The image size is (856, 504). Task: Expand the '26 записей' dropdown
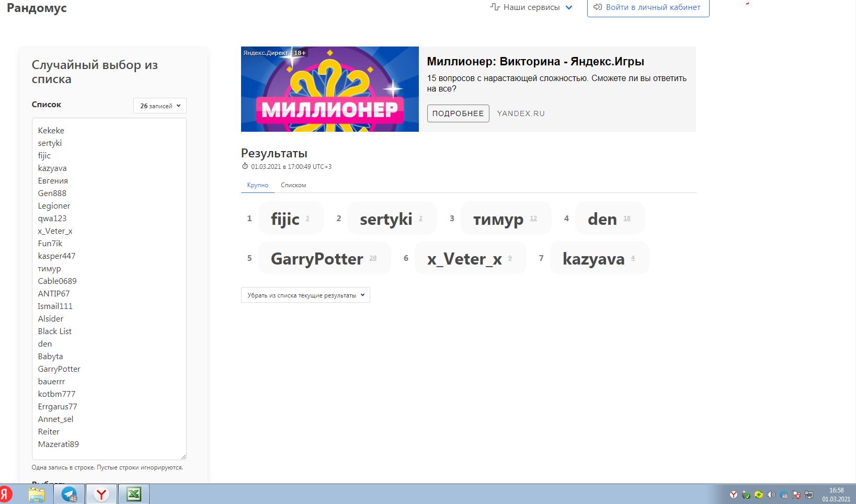160,106
